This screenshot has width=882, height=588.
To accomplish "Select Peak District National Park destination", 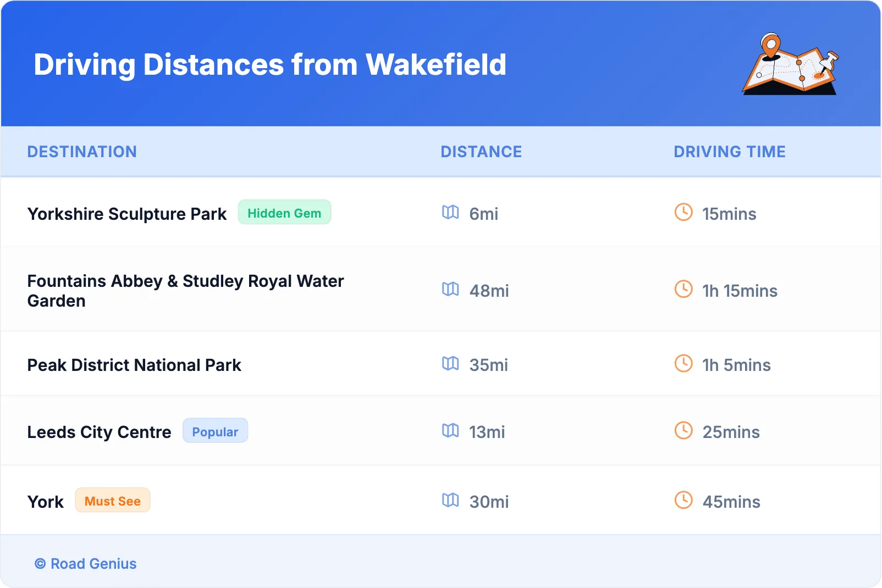I will 134,365.
